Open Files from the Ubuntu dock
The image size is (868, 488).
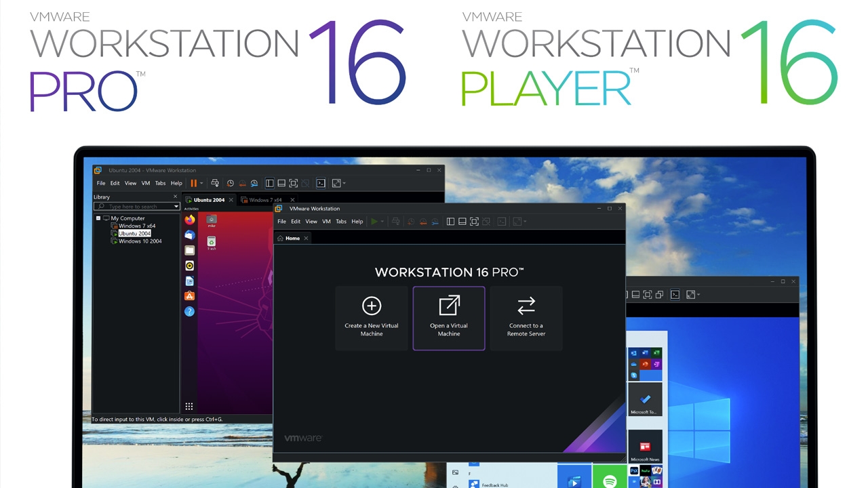point(190,250)
